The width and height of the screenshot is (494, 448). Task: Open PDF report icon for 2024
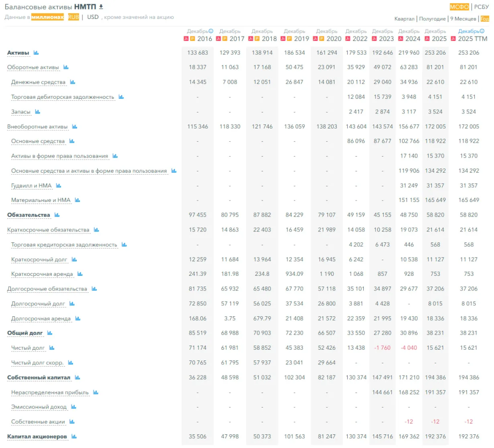coord(401,39)
